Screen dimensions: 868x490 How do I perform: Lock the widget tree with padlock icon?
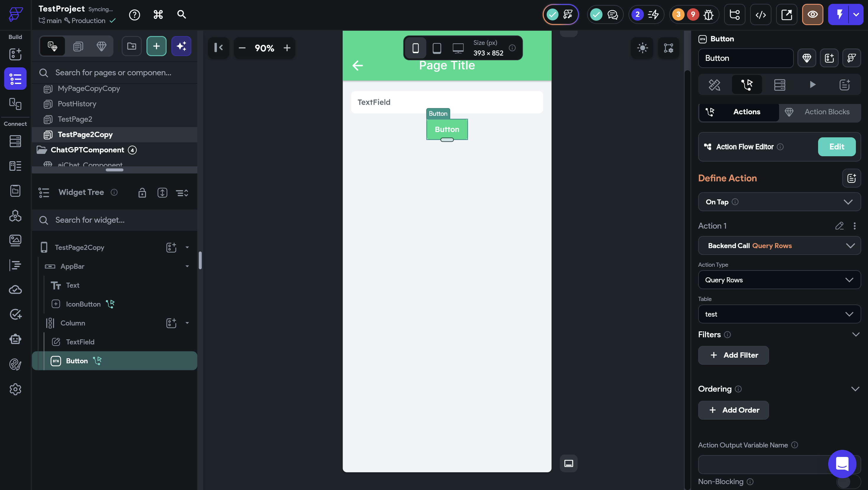[142, 193]
